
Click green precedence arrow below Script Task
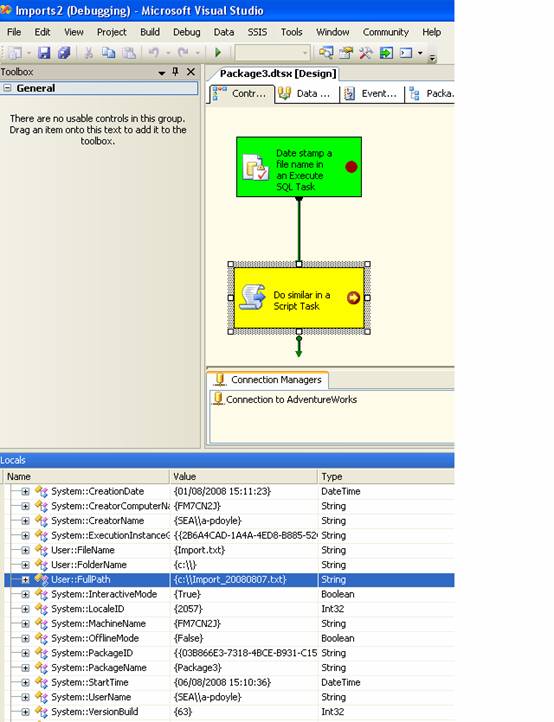tap(299, 347)
